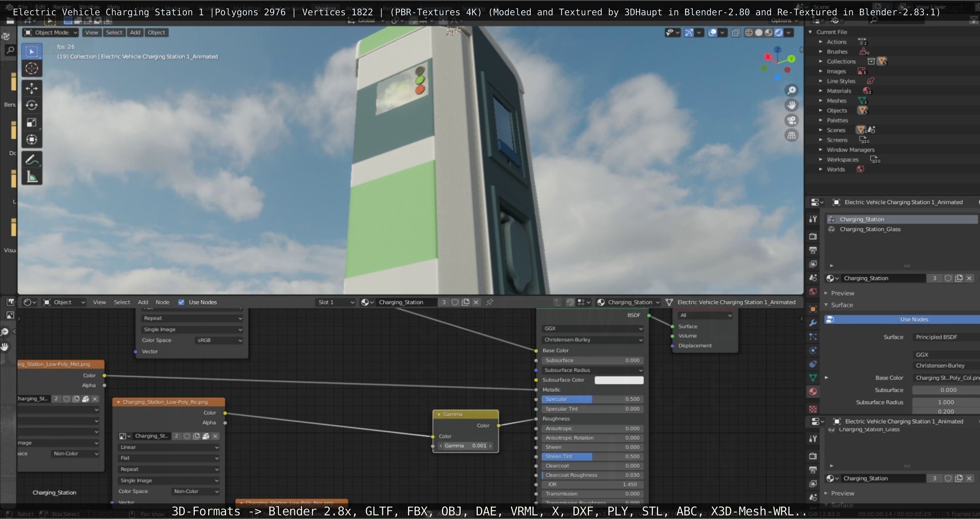Adjust the Sheen Tint slider
Screen dimensions: 980x519
coord(592,457)
